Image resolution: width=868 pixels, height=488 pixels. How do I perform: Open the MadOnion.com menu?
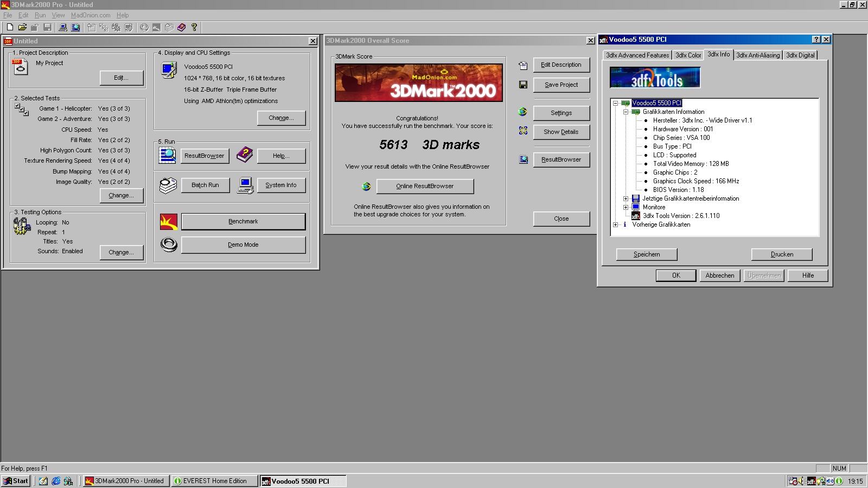91,15
